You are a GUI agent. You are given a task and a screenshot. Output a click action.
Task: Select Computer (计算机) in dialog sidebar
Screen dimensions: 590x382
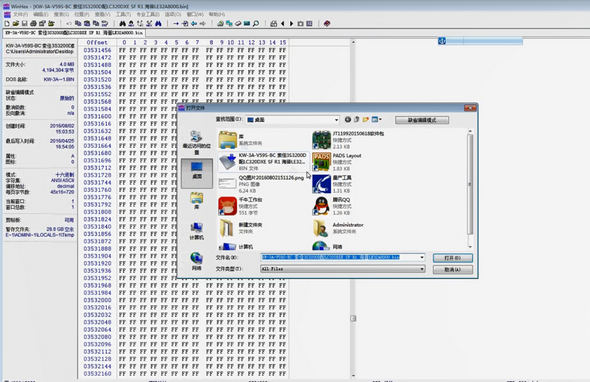click(196, 231)
